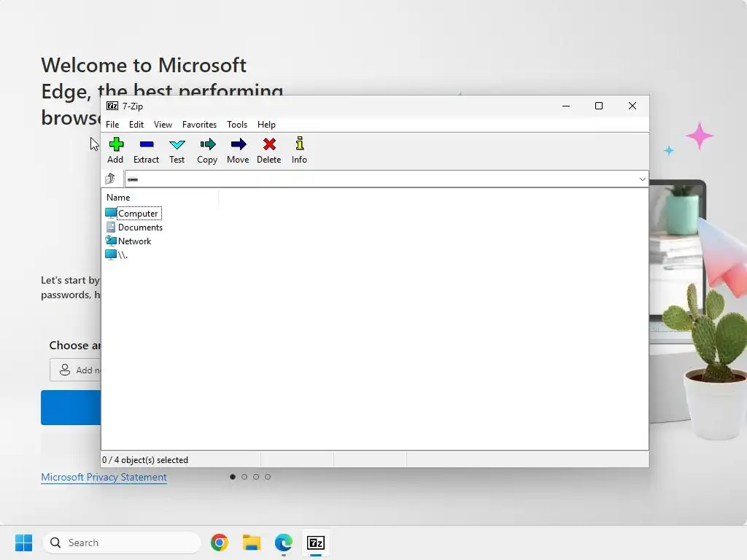Viewport: 747px width, 560px height.
Task: Open the Help menu
Action: pyautogui.click(x=266, y=124)
